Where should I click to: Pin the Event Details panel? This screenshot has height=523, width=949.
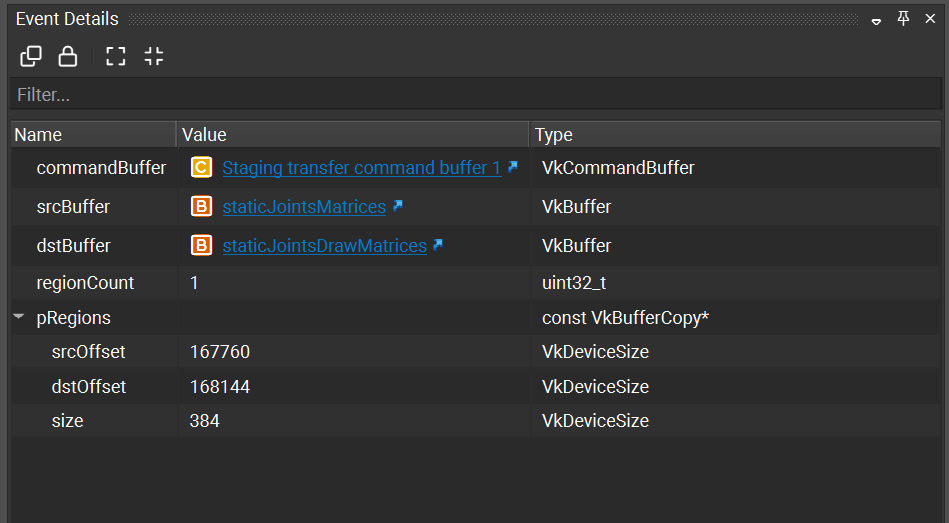tap(903, 19)
